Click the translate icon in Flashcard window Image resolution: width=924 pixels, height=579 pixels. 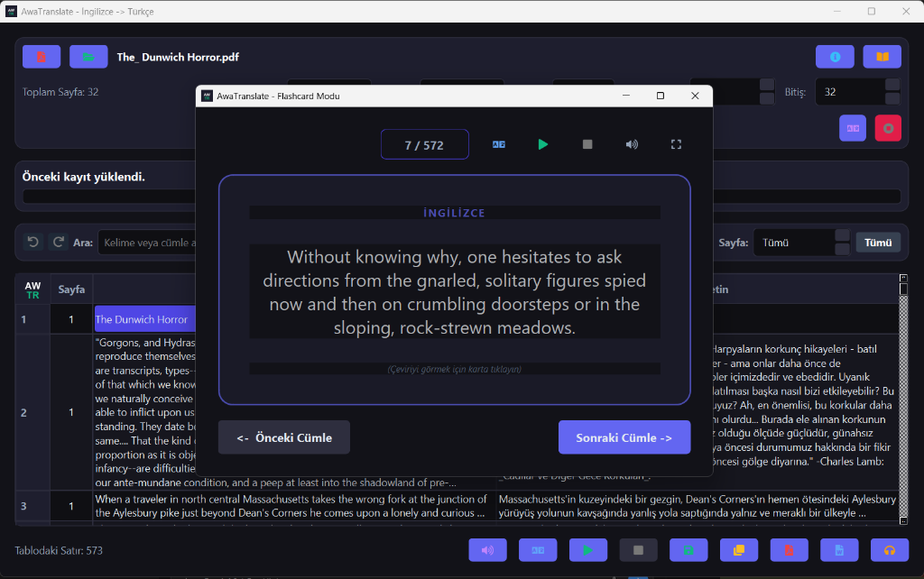pos(498,144)
